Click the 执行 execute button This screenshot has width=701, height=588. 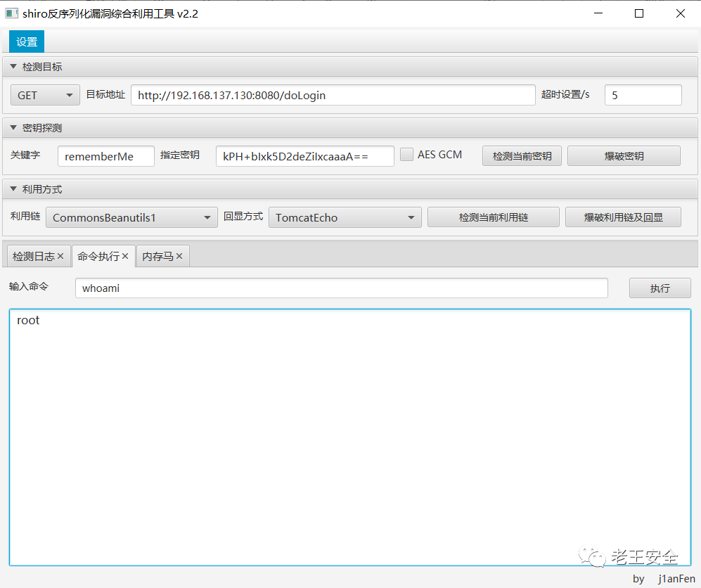click(x=660, y=288)
